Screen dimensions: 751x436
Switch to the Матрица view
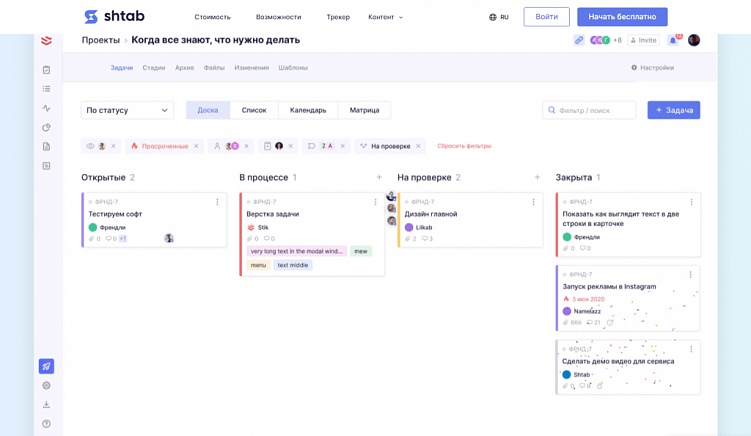364,110
